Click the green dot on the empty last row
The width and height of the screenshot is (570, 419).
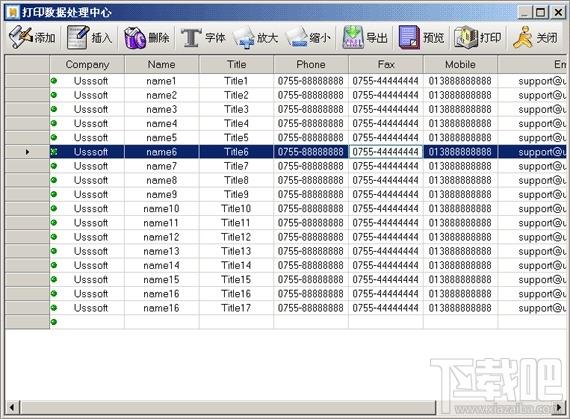pyautogui.click(x=54, y=322)
